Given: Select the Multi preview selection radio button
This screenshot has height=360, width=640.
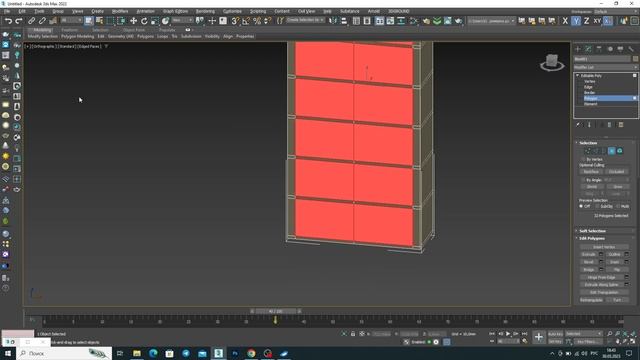Looking at the screenshot, I should point(618,207).
